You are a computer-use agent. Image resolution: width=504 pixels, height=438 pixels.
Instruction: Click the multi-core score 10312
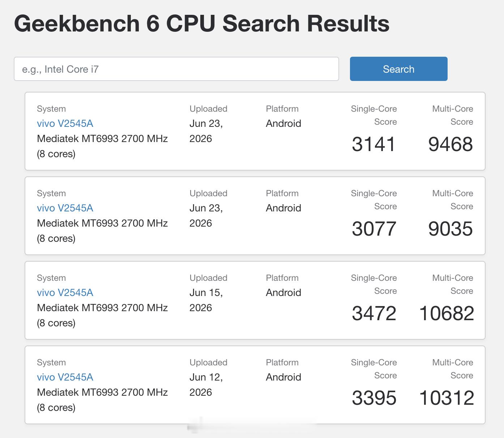[x=447, y=398]
